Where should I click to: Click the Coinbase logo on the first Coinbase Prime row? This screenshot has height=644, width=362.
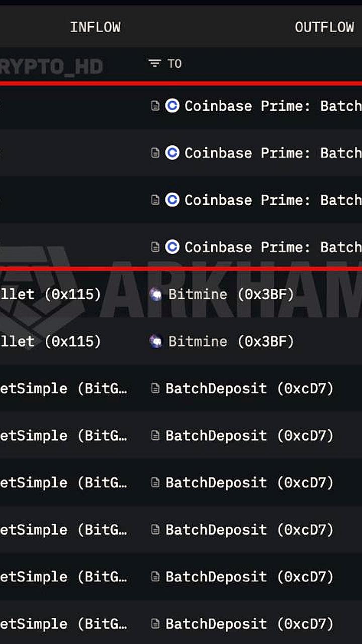172,106
